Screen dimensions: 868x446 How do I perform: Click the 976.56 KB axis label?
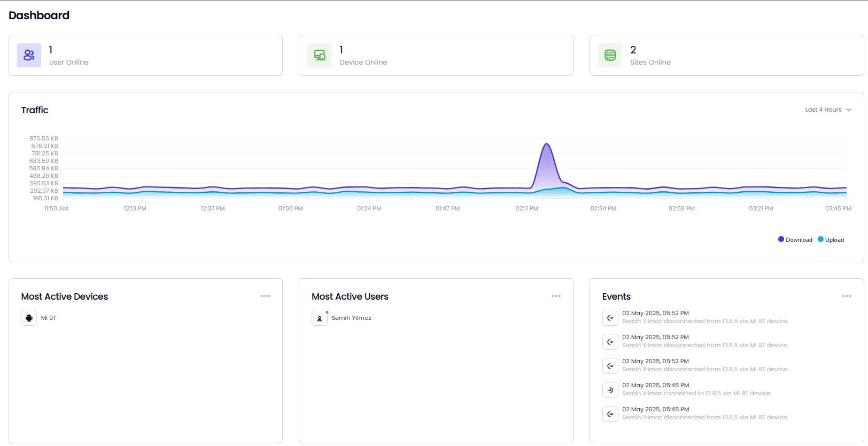coord(44,138)
